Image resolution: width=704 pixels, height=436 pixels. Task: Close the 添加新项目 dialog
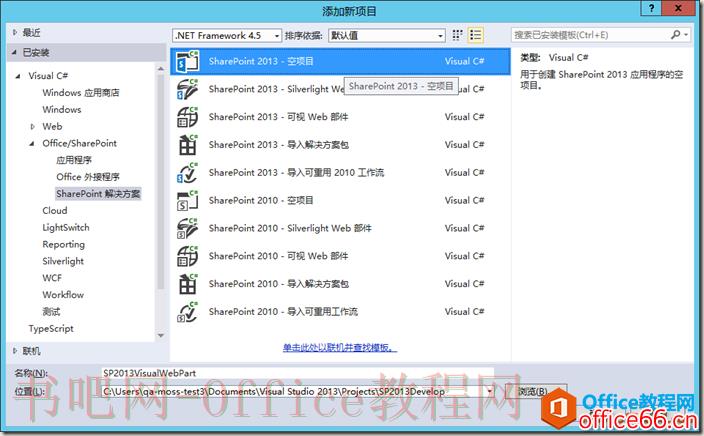click(x=678, y=8)
